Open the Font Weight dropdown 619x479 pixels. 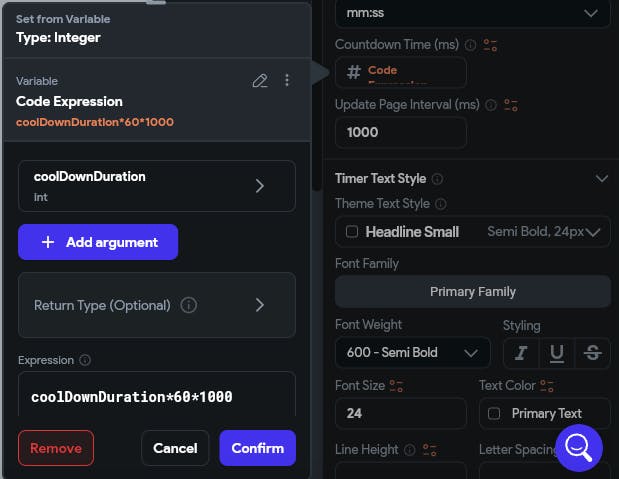(412, 352)
